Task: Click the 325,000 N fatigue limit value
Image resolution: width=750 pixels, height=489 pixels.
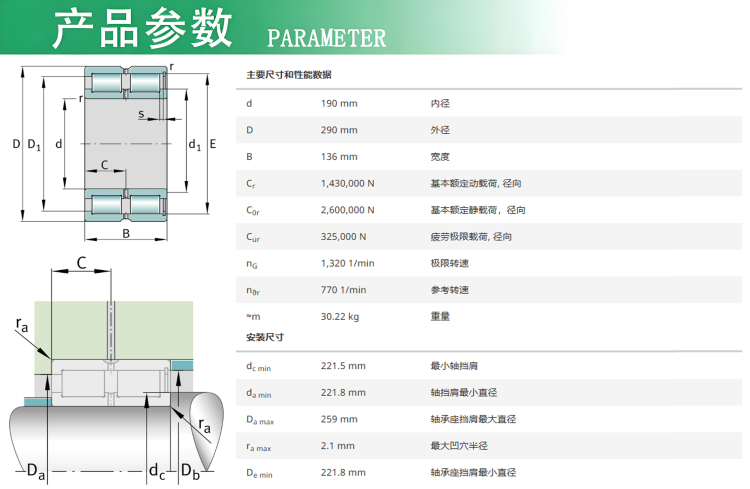Action: tap(343, 237)
